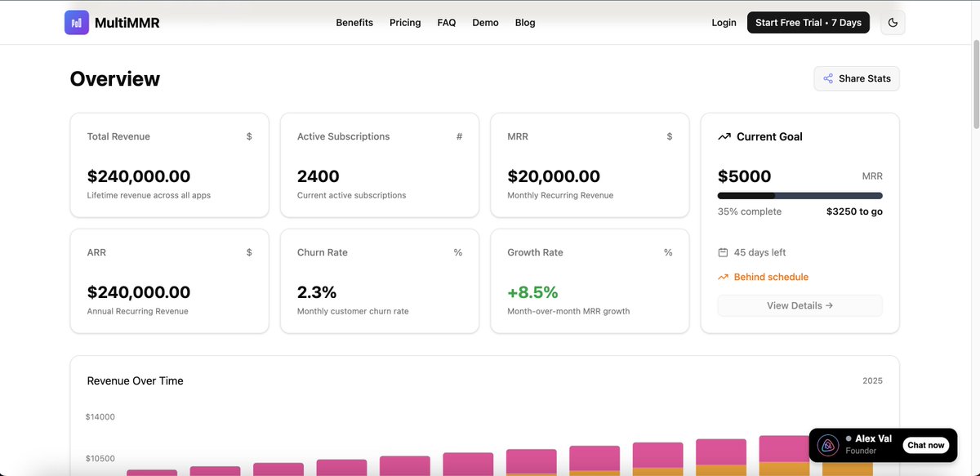980x476 pixels.
Task: Click the Overview page heading
Action: click(115, 78)
